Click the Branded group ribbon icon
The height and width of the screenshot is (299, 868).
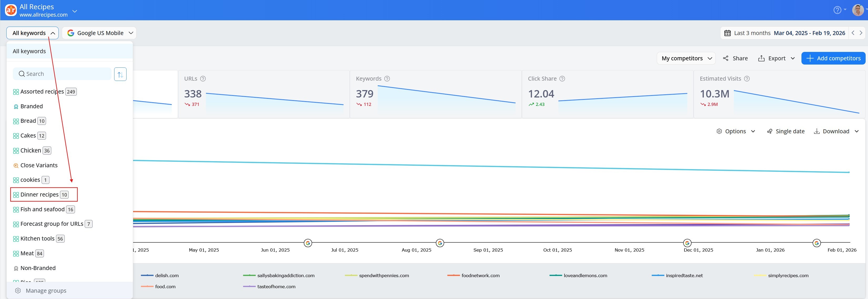16,107
